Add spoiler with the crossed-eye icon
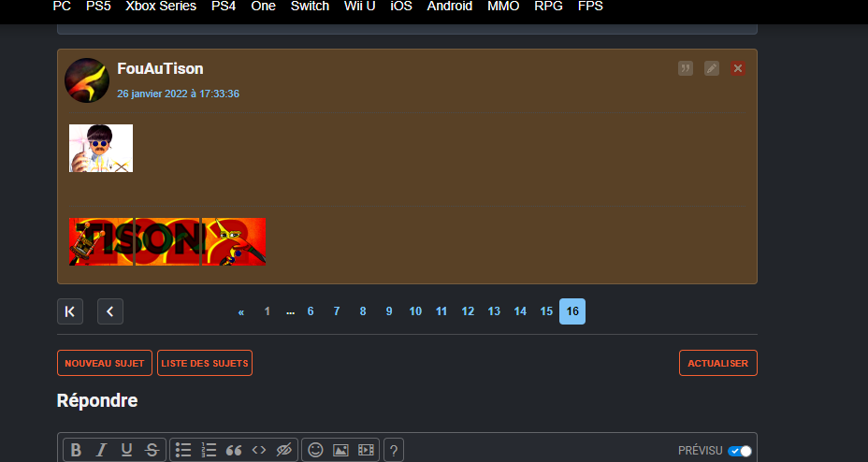 pyautogui.click(x=284, y=450)
